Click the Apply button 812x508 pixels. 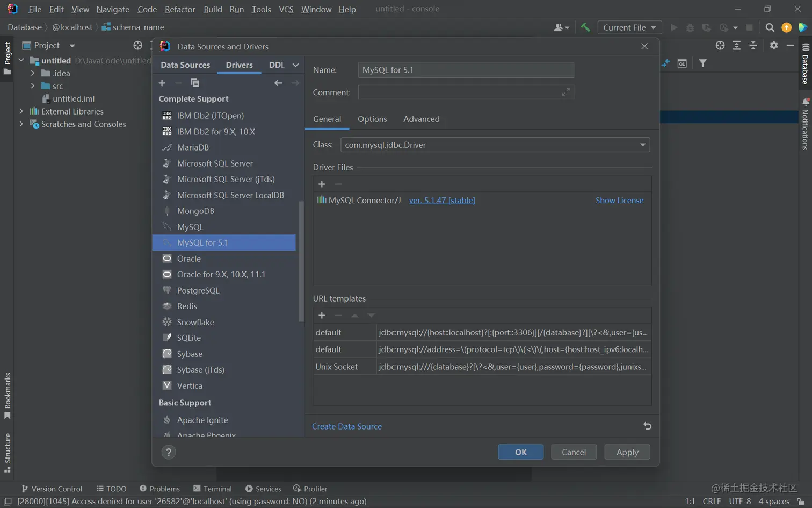click(x=627, y=452)
